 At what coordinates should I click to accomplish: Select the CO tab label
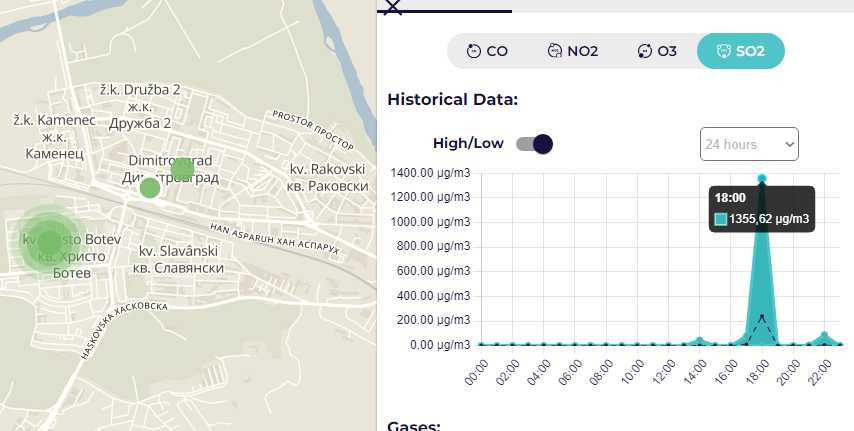[x=497, y=51]
